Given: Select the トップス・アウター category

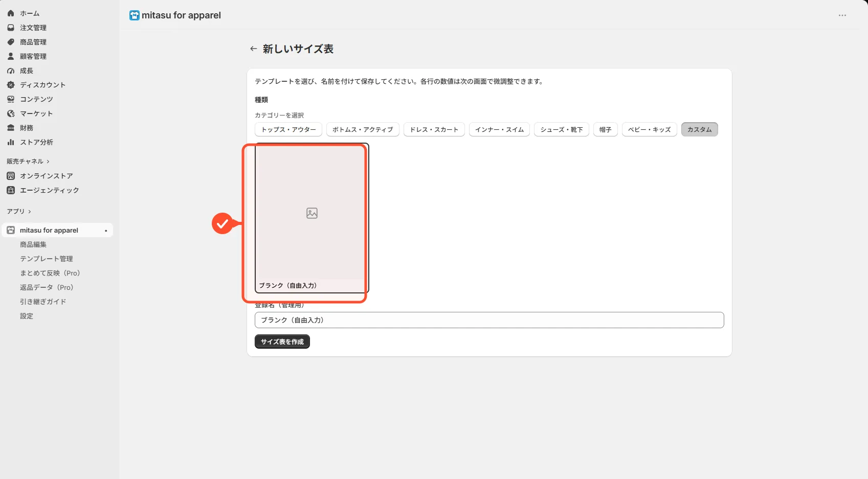Looking at the screenshot, I should 288,129.
